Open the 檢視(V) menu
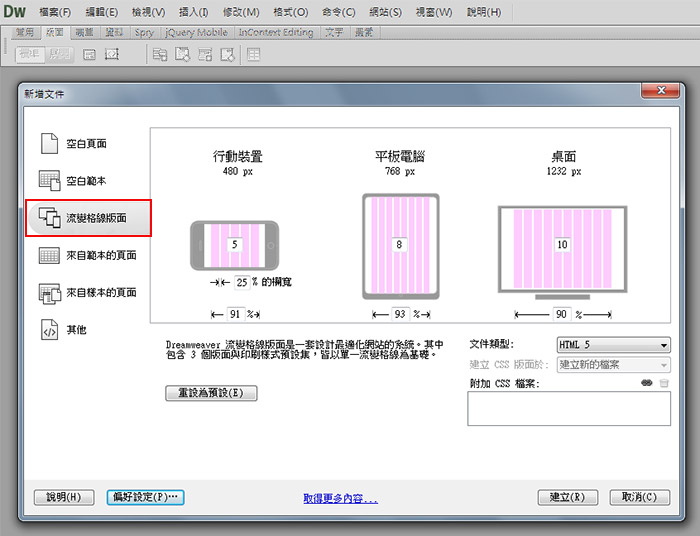The height and width of the screenshot is (536, 700). [x=148, y=12]
